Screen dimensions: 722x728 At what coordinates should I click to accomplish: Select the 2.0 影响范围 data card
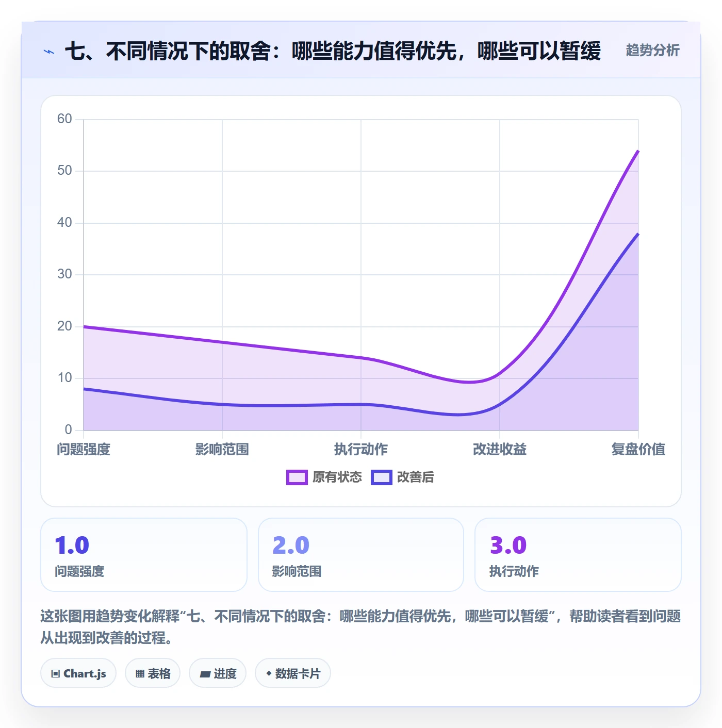(x=361, y=555)
